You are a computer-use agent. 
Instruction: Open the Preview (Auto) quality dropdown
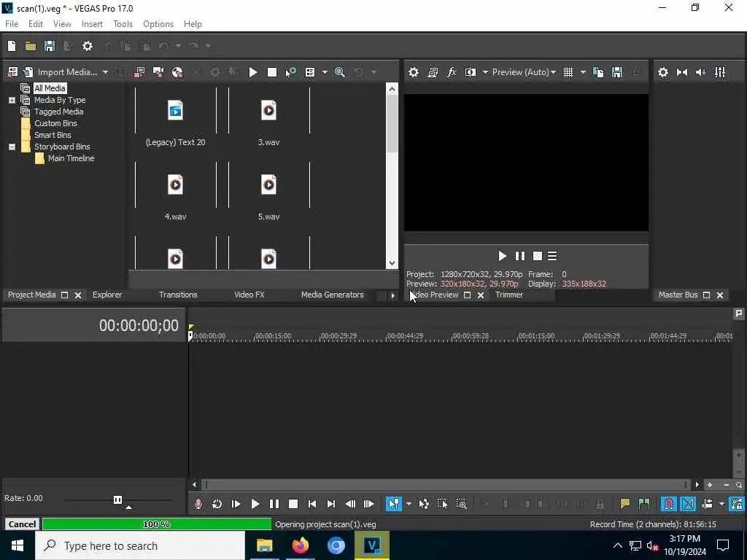[524, 72]
